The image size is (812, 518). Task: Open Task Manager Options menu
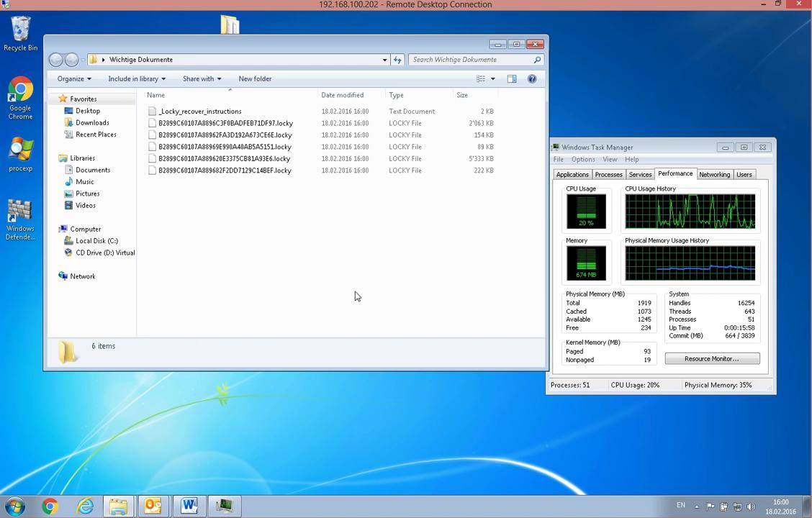tap(583, 160)
